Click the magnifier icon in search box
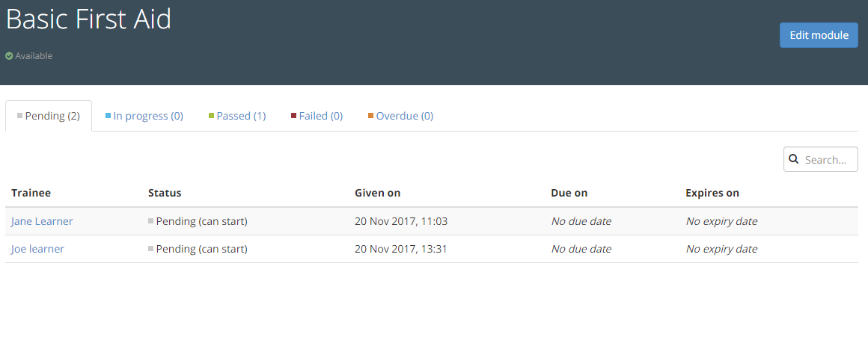 click(794, 159)
